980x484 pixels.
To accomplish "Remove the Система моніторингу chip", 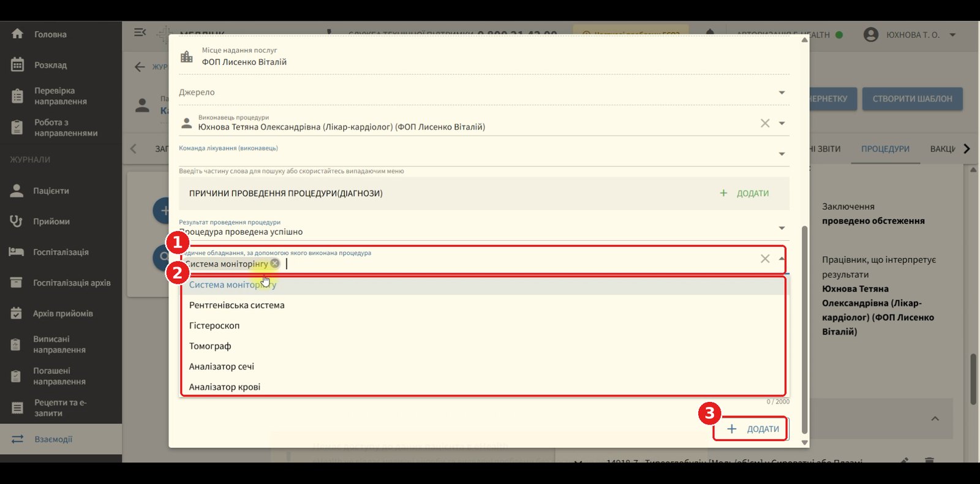I will point(275,263).
